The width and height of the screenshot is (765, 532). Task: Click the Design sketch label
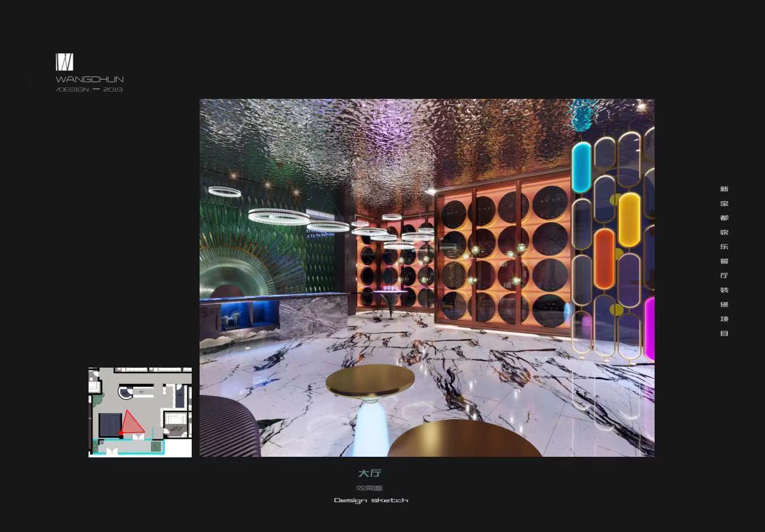click(x=371, y=500)
